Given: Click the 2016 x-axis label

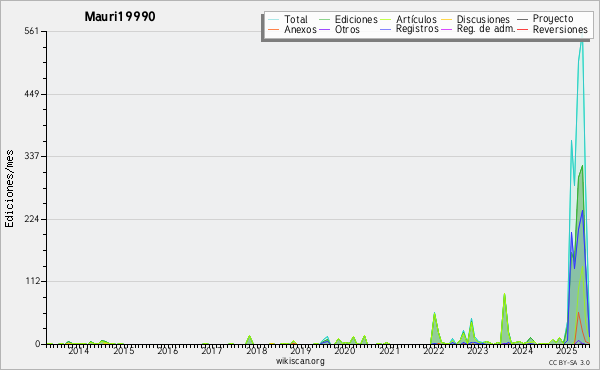Looking at the screenshot, I should [168, 350].
